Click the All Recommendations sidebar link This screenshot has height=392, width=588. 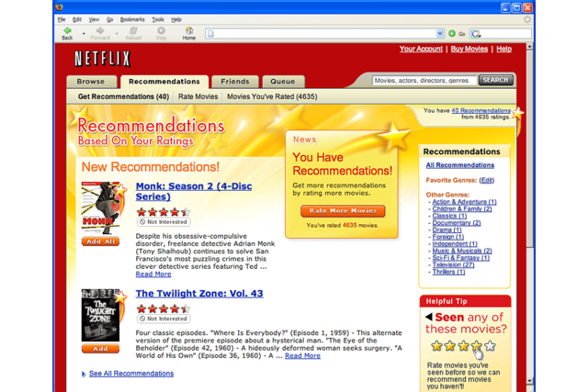click(459, 165)
